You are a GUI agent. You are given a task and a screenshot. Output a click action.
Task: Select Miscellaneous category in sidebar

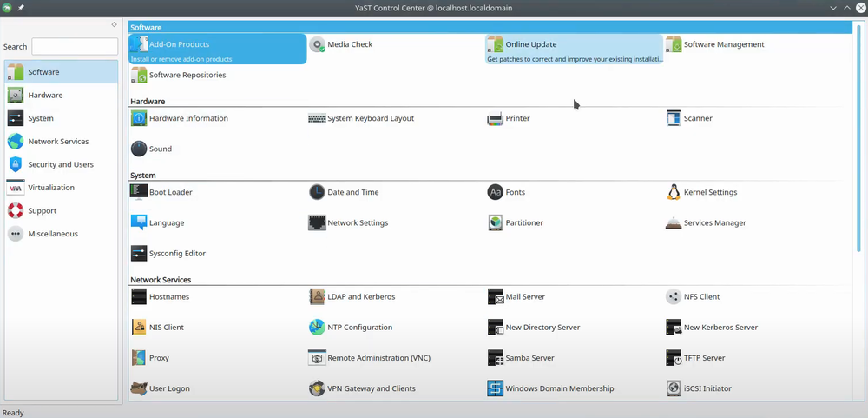[x=62, y=234]
